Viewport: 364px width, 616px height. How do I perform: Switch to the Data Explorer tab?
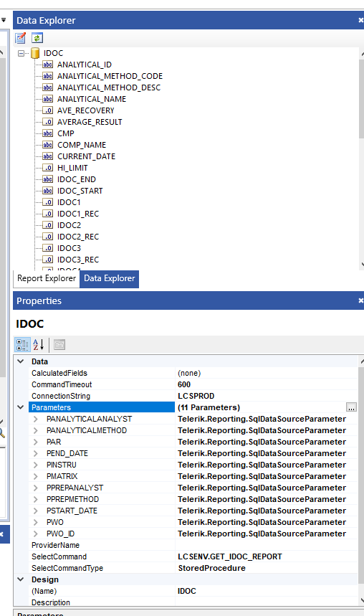click(x=109, y=278)
